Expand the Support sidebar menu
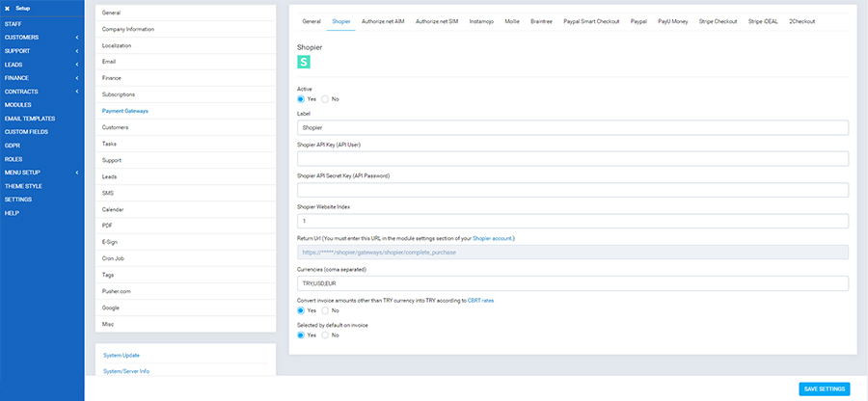 click(x=42, y=51)
